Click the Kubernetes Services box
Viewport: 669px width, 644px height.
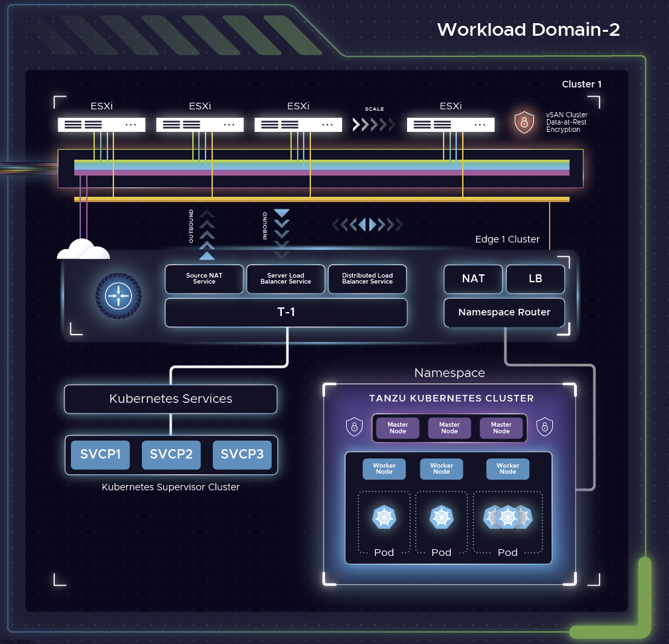point(170,399)
